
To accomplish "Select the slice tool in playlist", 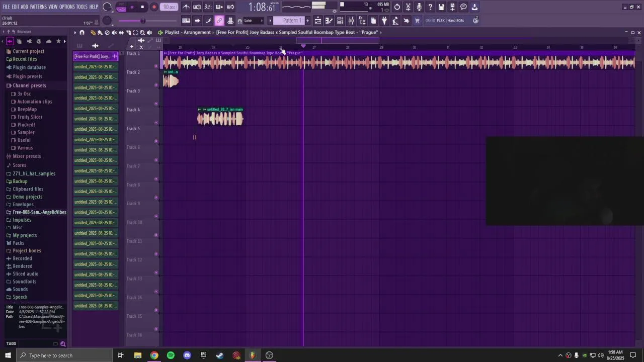I will click(128, 33).
